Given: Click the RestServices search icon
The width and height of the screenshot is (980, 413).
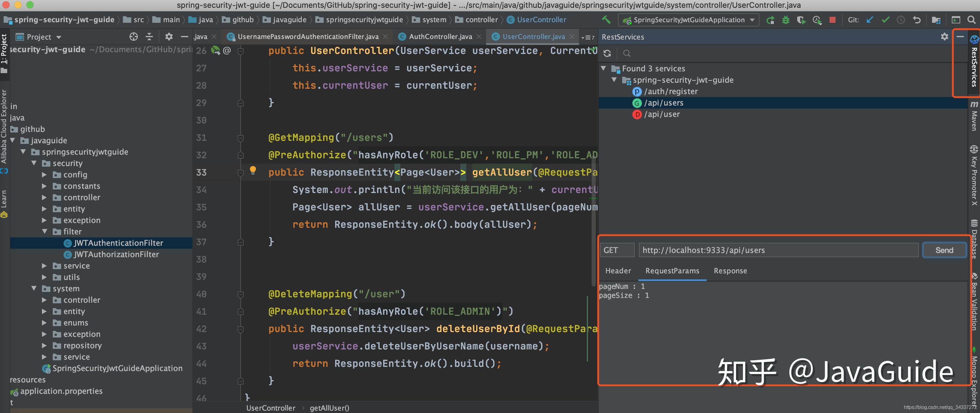Looking at the screenshot, I should tap(627, 53).
